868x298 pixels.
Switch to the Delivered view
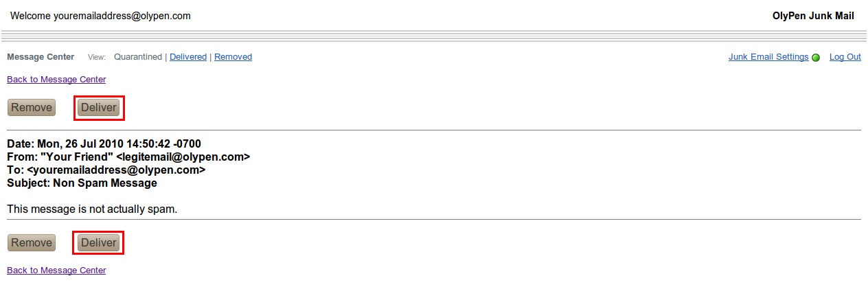[x=188, y=57]
